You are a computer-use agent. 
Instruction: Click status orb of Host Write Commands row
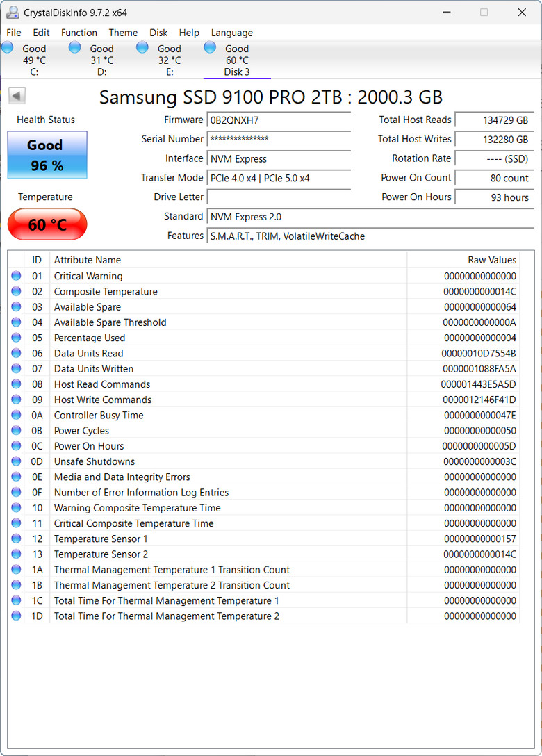click(17, 400)
